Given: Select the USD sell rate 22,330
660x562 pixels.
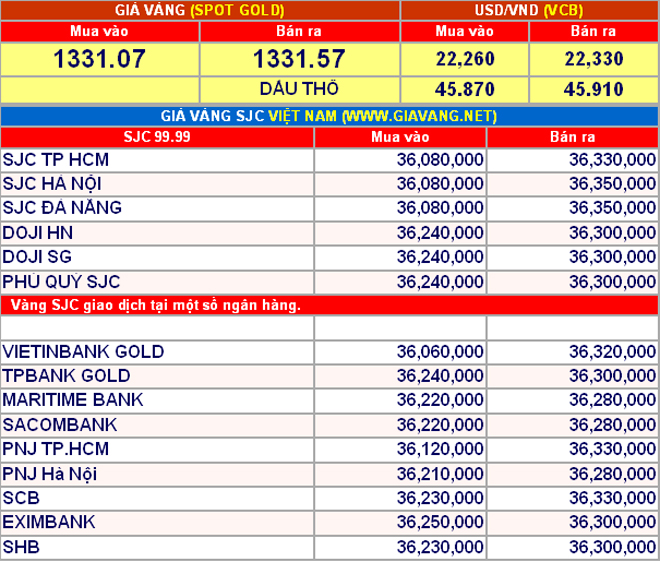Looking at the screenshot, I should pos(593,60).
